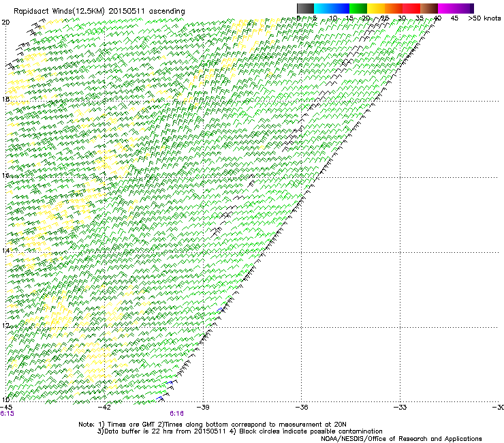This screenshot has height=443, width=504.
Task: Click the '35' legend speed label
Action: coord(420,18)
